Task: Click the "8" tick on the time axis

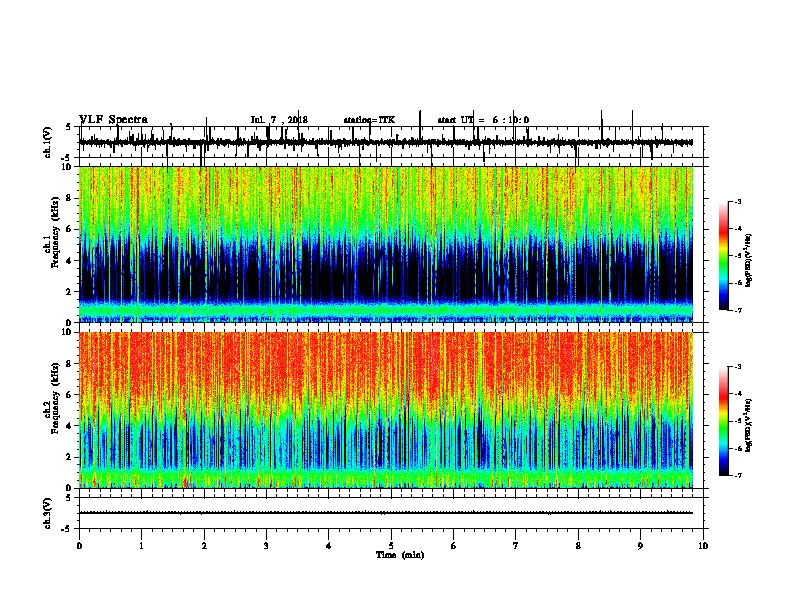Action: (578, 546)
